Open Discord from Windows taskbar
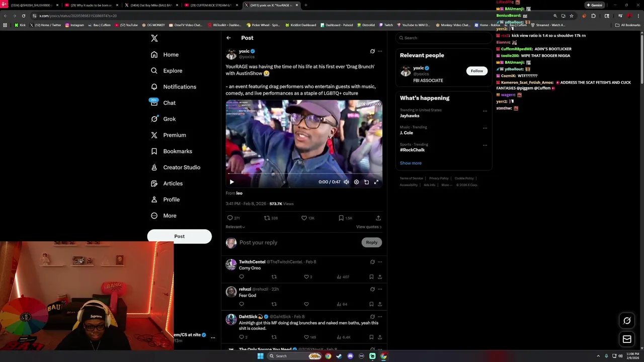The height and width of the screenshot is (362, 644). point(350,356)
